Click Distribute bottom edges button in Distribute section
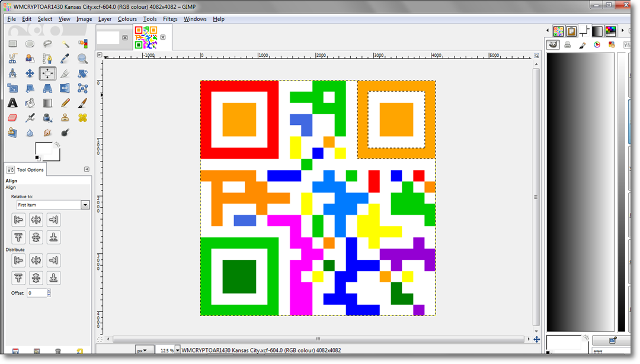 click(x=53, y=278)
